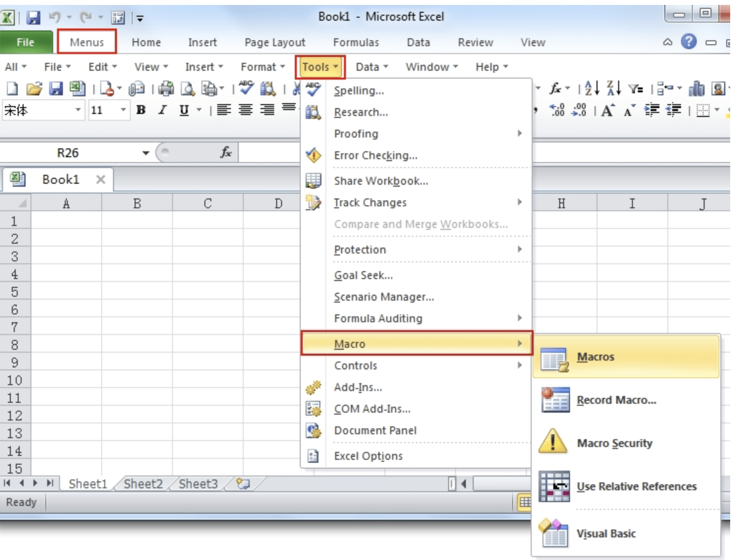Select the Sheet2 worksheet tab
This screenshot has width=741, height=560.
(x=143, y=484)
